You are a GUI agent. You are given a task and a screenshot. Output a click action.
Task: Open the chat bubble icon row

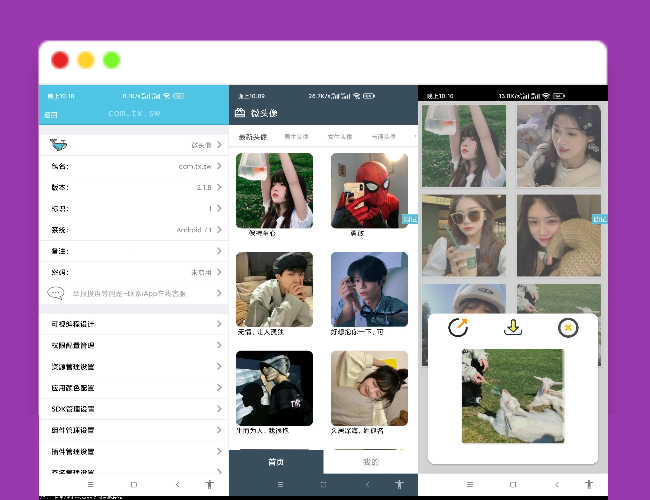coord(133,294)
